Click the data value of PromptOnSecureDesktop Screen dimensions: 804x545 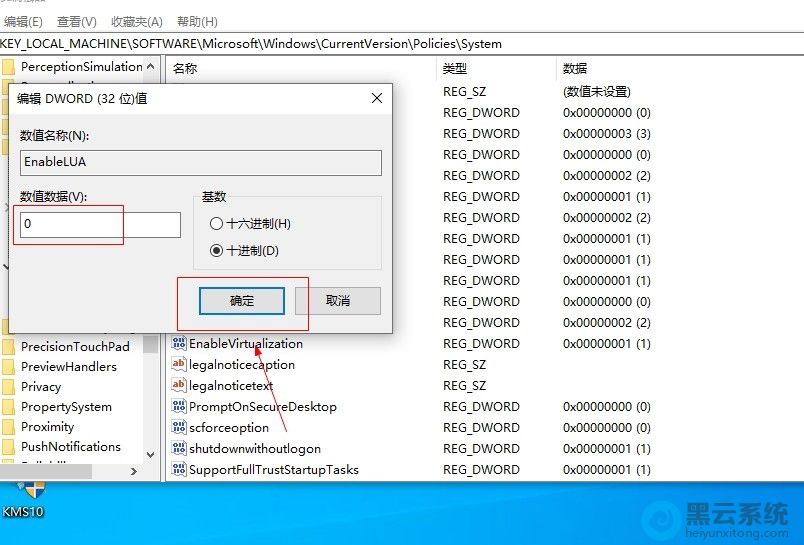pyautogui.click(x=607, y=407)
